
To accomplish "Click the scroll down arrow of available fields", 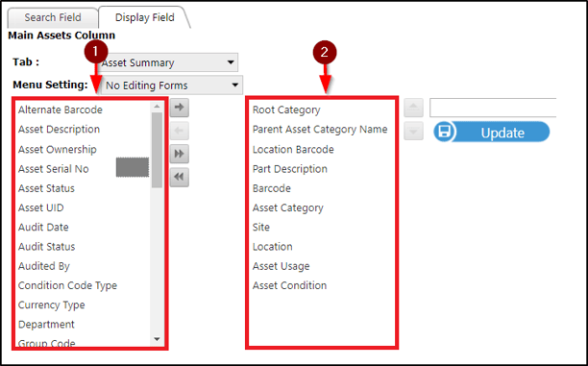I will [157, 339].
